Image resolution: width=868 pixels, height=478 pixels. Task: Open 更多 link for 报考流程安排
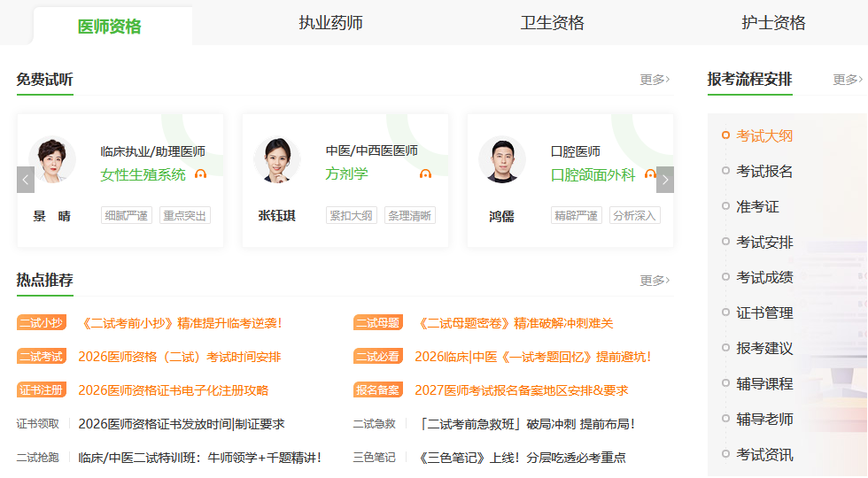848,80
